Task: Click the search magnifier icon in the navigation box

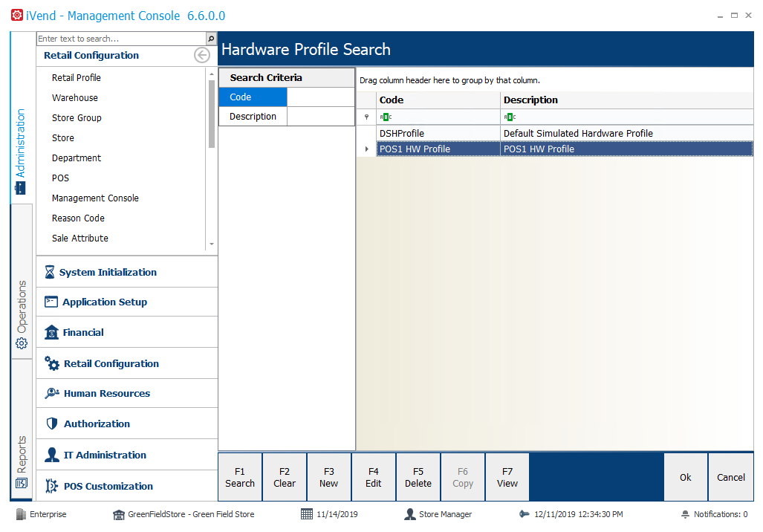Action: (x=211, y=39)
